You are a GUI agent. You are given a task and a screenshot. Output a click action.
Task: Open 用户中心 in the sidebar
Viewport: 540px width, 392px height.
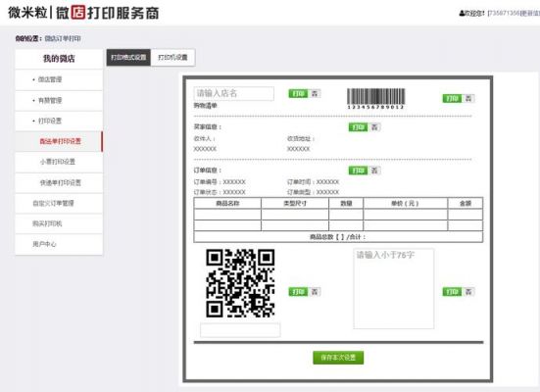click(x=59, y=244)
